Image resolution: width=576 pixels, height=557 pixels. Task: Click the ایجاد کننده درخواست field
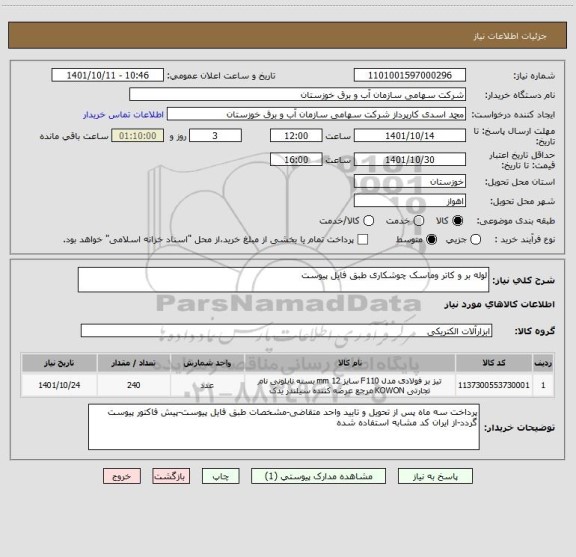pos(316,114)
